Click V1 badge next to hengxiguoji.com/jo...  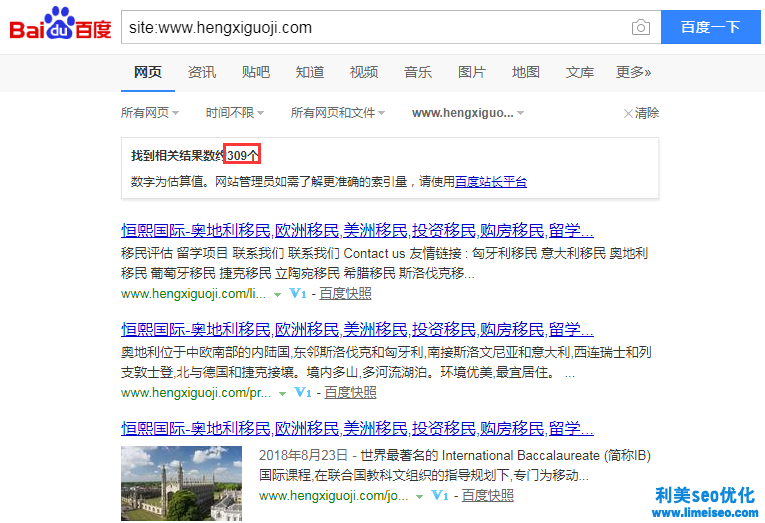pyautogui.click(x=440, y=495)
